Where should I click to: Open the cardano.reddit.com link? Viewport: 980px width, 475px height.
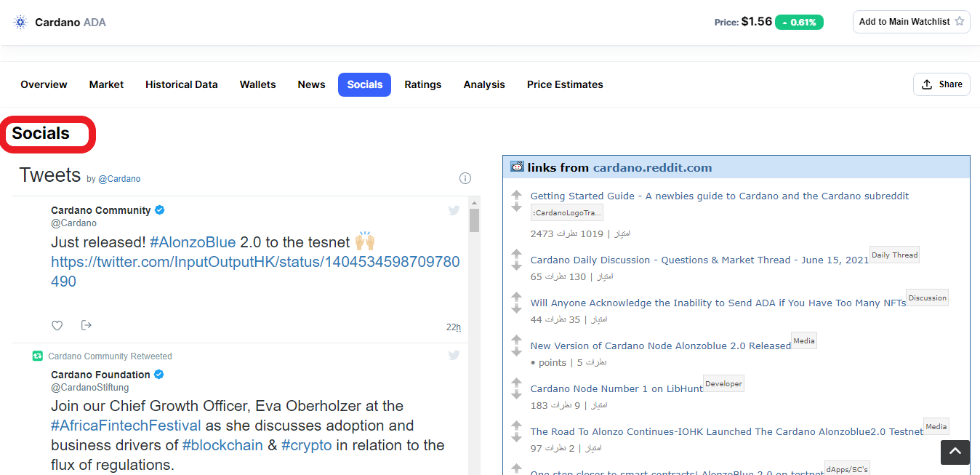[x=652, y=167]
